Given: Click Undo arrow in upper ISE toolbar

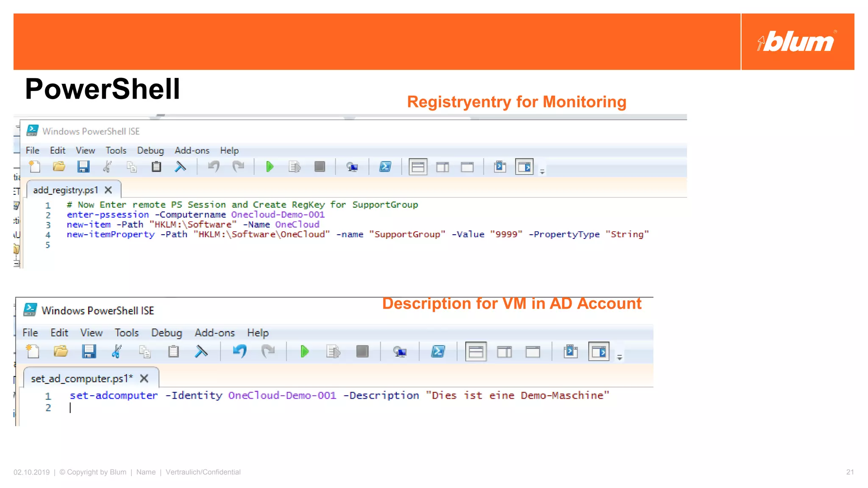Looking at the screenshot, I should coord(214,167).
